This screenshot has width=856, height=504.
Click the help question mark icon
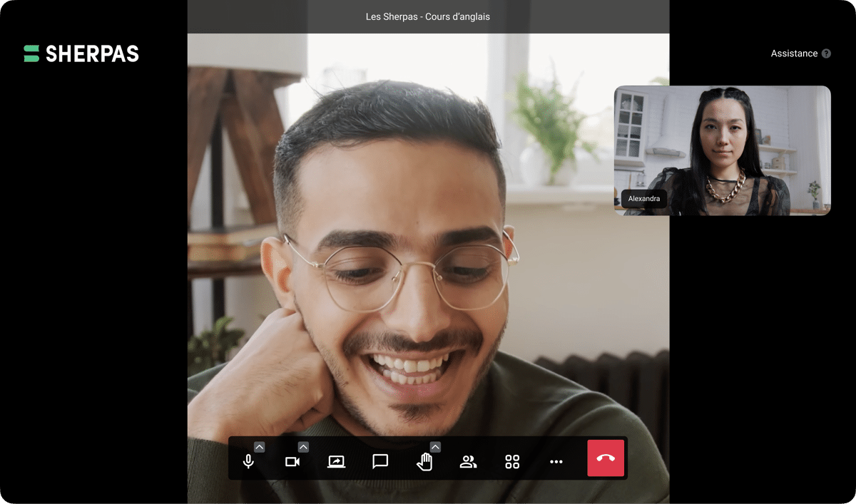[x=826, y=53]
